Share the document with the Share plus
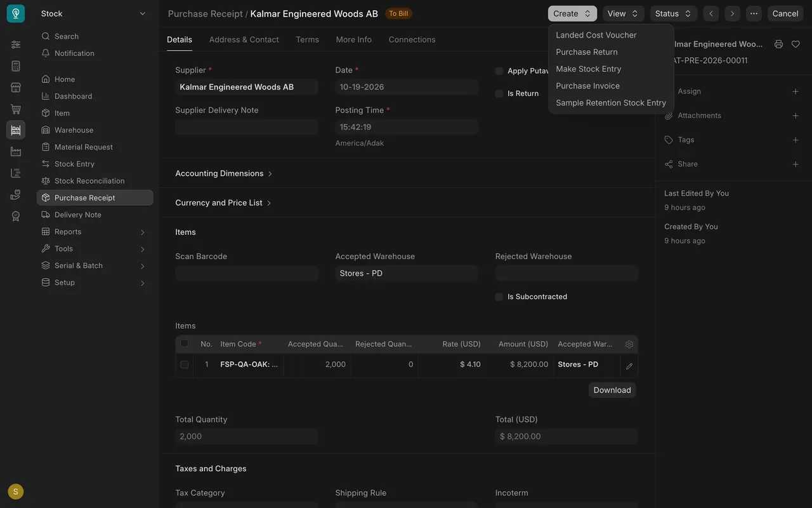The image size is (812, 508). click(796, 164)
